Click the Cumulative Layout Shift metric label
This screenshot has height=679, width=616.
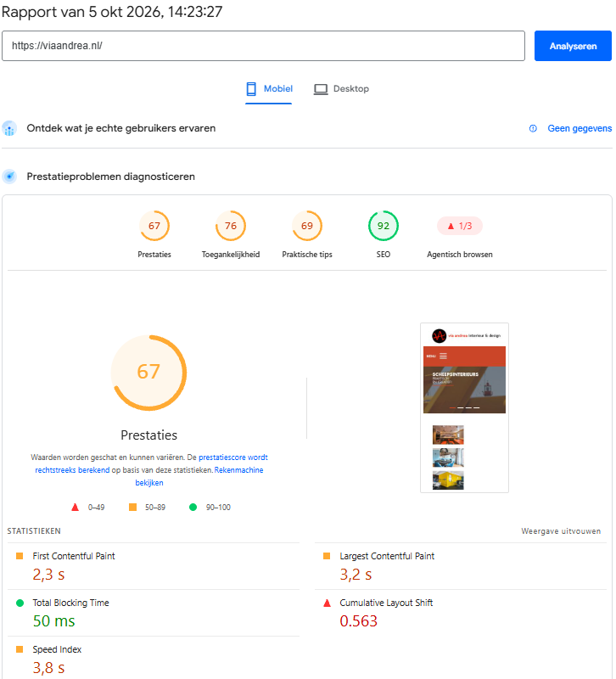pos(386,603)
